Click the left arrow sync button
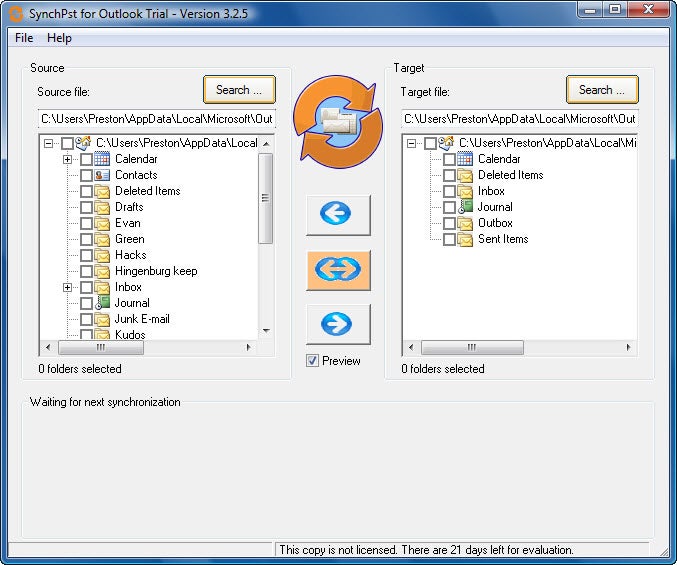 tap(338, 215)
